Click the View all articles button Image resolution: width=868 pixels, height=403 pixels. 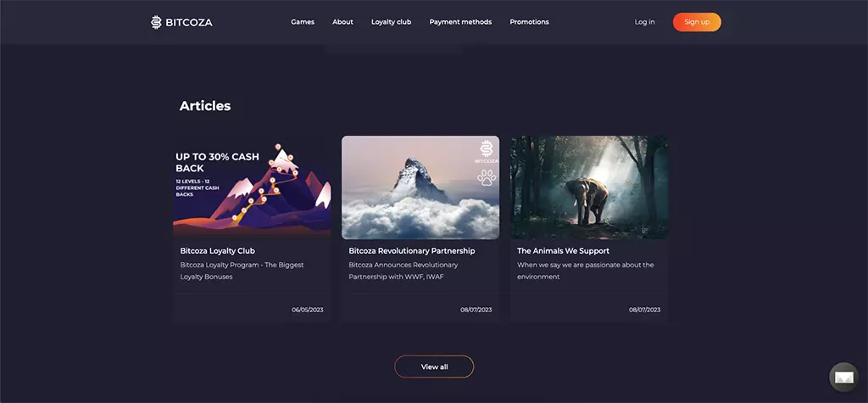(x=434, y=367)
